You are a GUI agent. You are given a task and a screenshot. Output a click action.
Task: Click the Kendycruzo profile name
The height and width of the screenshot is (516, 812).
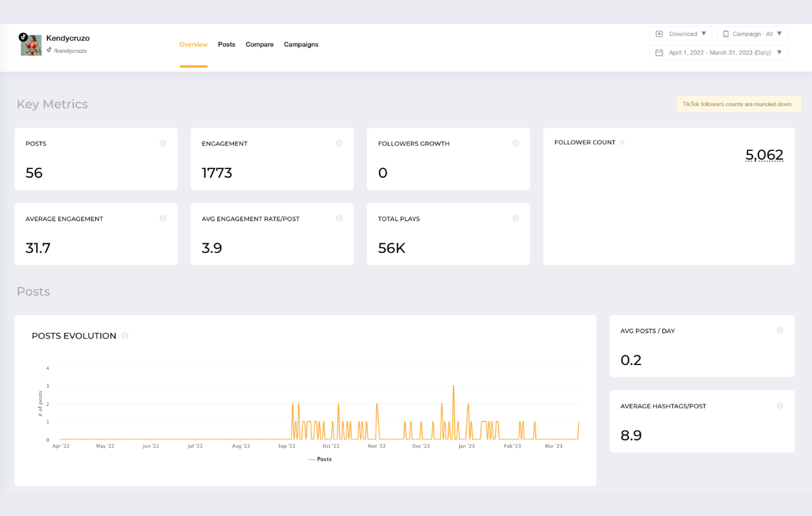(68, 38)
